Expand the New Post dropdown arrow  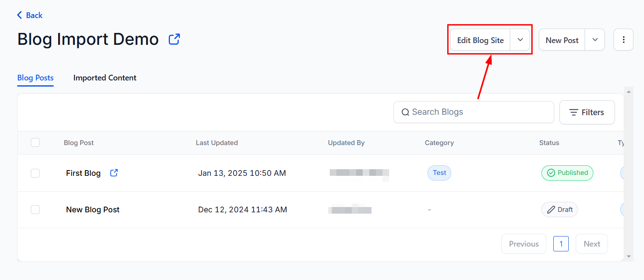tap(595, 40)
